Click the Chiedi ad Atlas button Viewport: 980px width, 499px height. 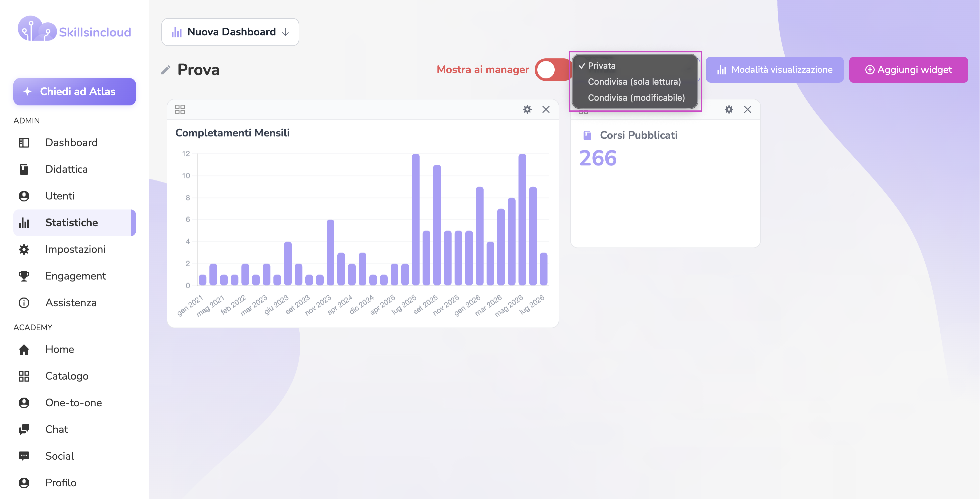pos(75,92)
